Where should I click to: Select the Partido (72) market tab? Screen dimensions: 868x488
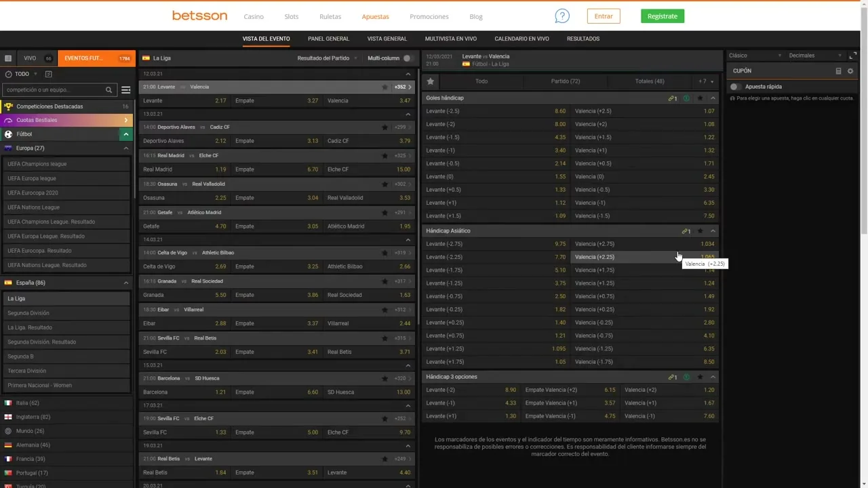click(566, 81)
